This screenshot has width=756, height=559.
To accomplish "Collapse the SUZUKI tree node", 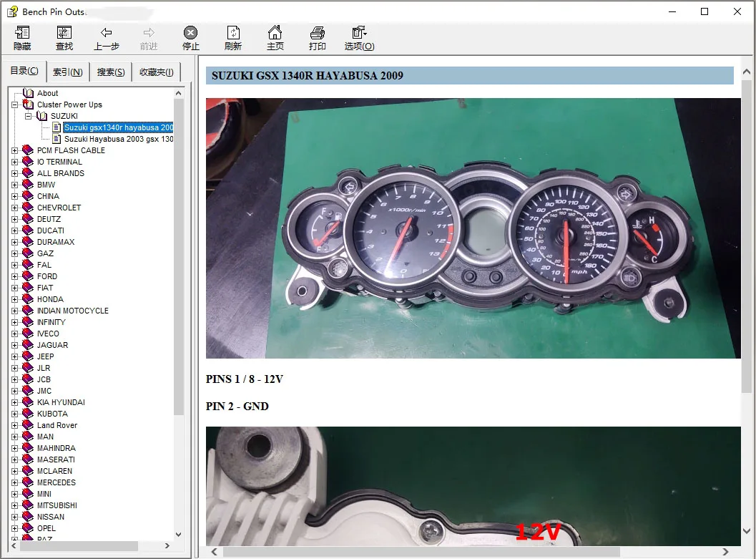I will click(28, 116).
